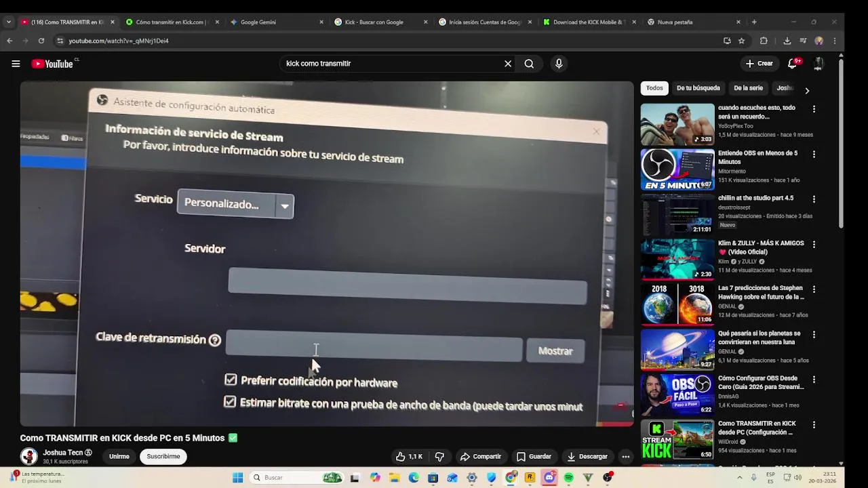Open Chrome downloads icon
This screenshot has width=868, height=488.
[787, 41]
